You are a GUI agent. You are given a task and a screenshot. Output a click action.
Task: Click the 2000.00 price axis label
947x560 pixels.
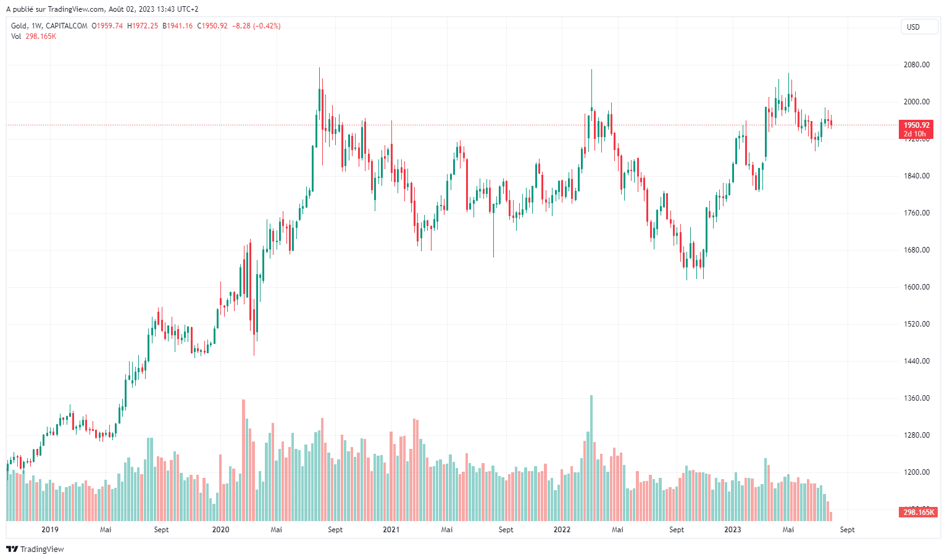[x=917, y=102]
